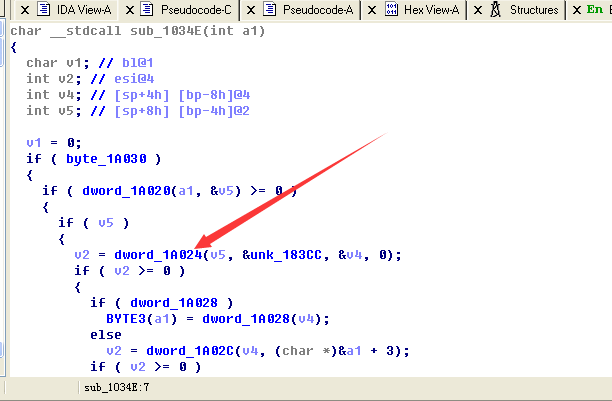Viewport: 612px width, 401px height.
Task: Click the Structures tab icon
Action: [494, 10]
